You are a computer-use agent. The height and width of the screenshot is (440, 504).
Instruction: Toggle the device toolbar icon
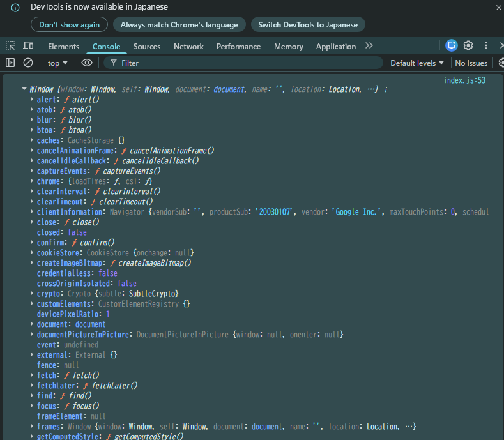click(x=28, y=45)
